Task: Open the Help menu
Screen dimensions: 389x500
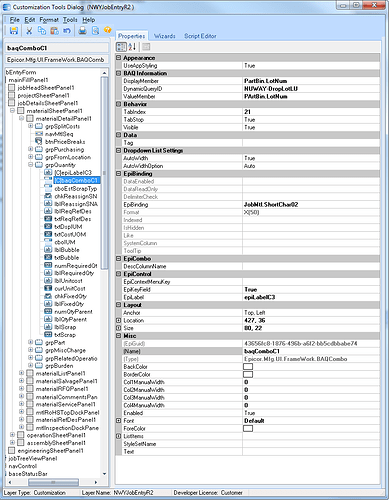Action: click(x=89, y=20)
